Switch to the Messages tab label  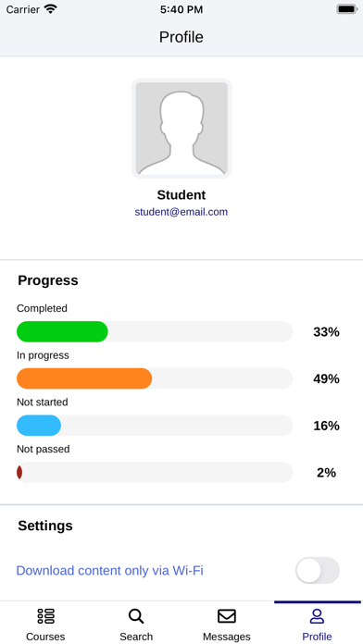point(227,637)
